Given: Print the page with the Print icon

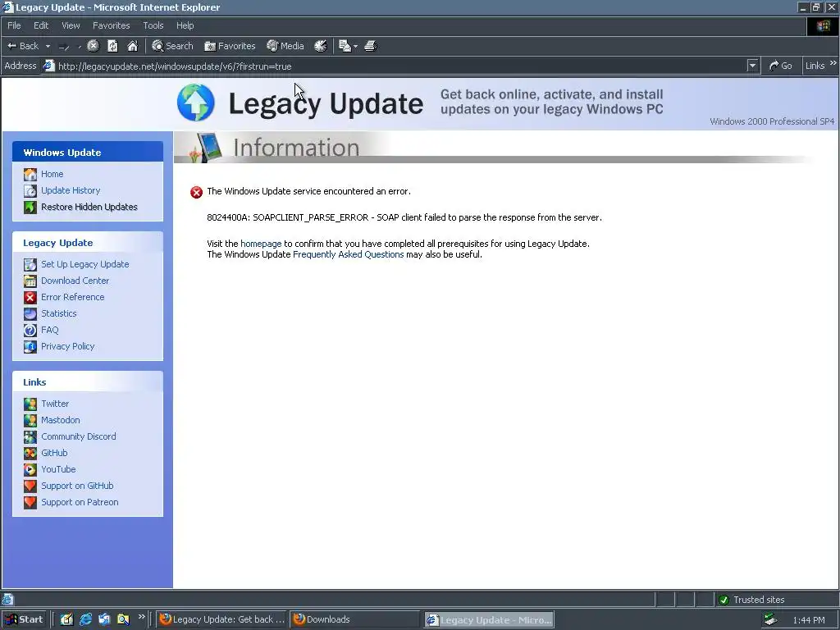Looking at the screenshot, I should coord(371,46).
